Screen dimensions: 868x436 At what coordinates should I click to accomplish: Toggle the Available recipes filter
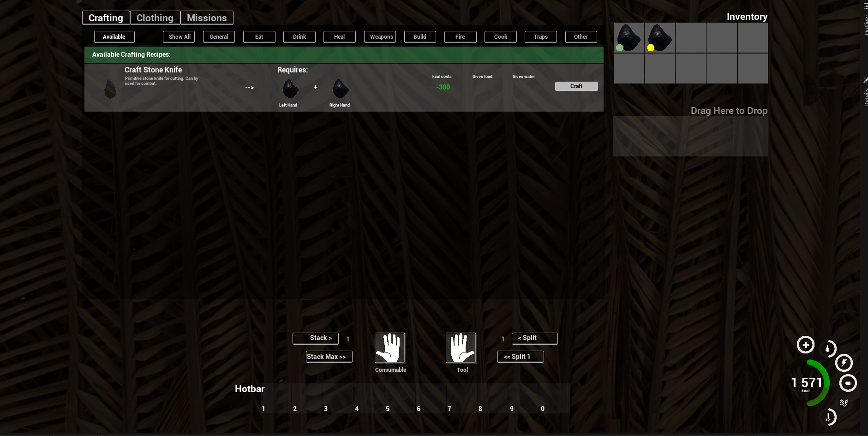tap(114, 37)
